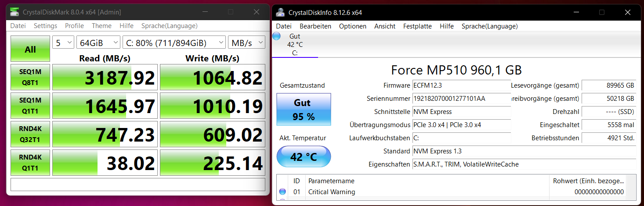Start the SEQ1M Q8T1 benchmark
Screen dimensions: 644x206
tap(30, 77)
